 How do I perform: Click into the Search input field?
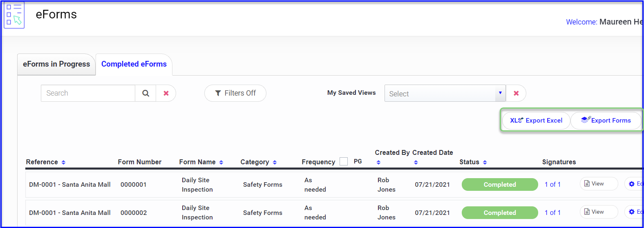tap(88, 93)
